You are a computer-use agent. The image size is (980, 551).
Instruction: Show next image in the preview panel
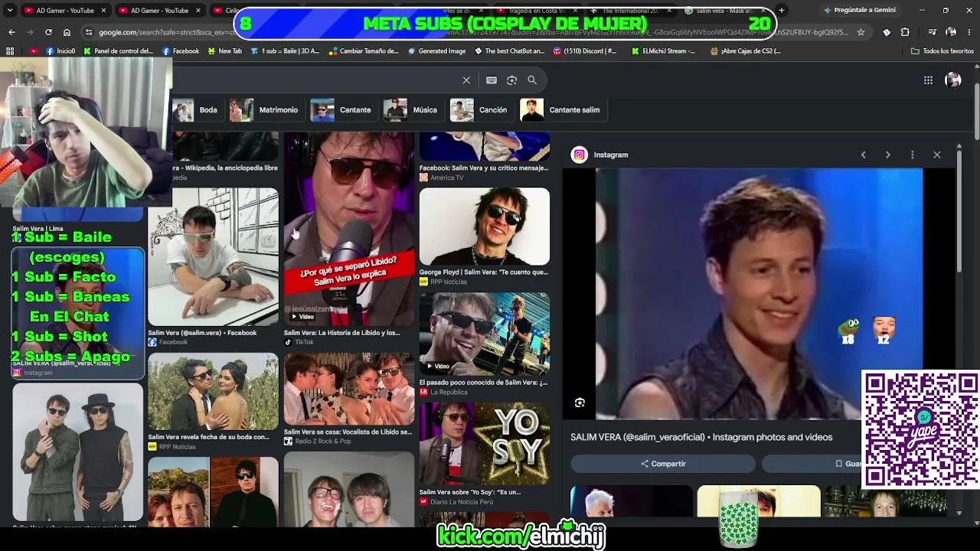[887, 155]
